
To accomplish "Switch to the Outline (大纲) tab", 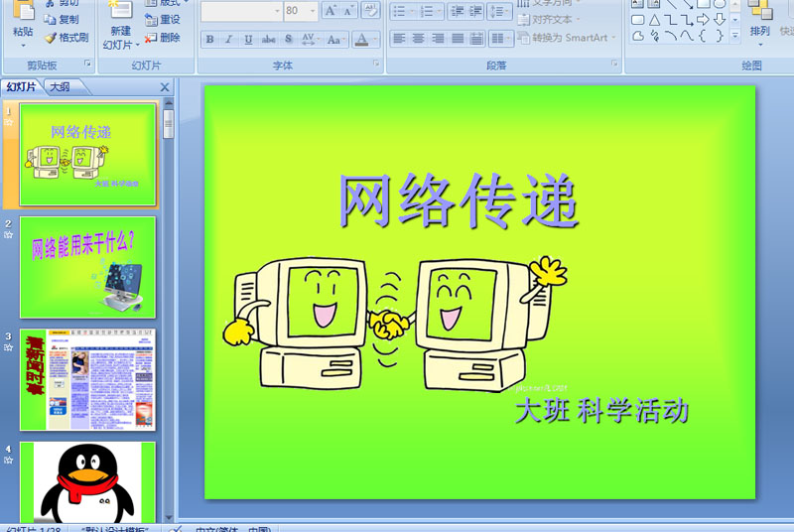I will (60, 87).
